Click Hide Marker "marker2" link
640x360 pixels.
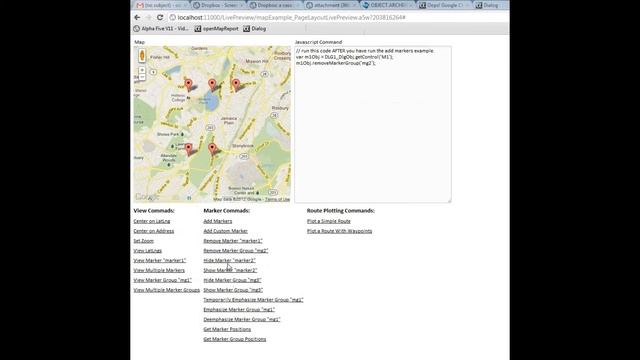(x=229, y=260)
